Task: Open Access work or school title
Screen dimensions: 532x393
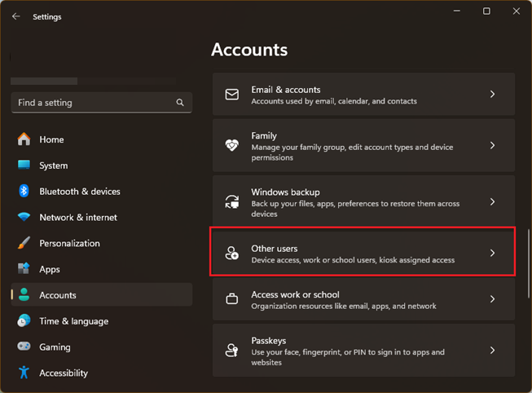Action: [x=295, y=294]
